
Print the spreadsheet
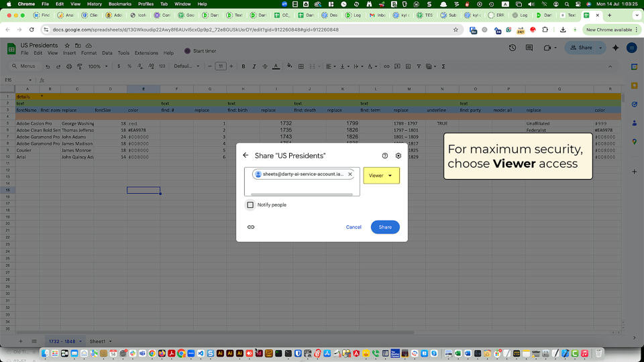point(69,66)
